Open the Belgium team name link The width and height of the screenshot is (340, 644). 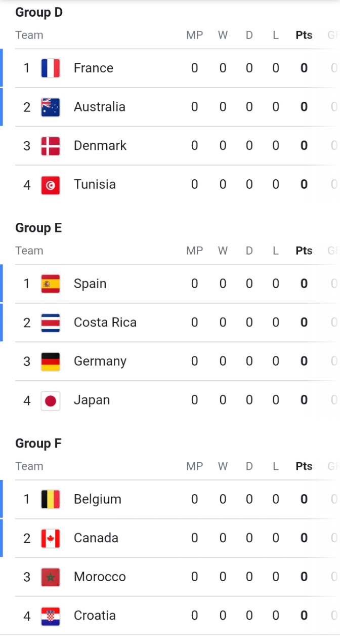[98, 499]
